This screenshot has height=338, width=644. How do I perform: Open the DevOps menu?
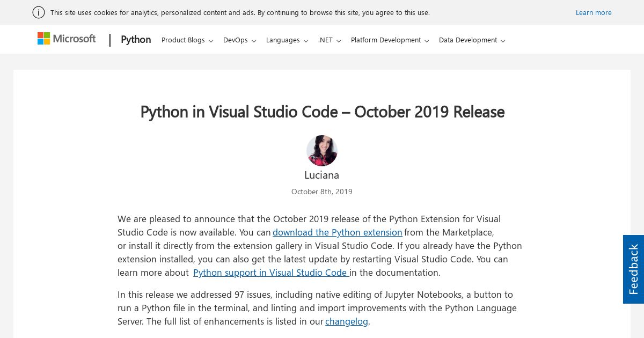coord(239,40)
